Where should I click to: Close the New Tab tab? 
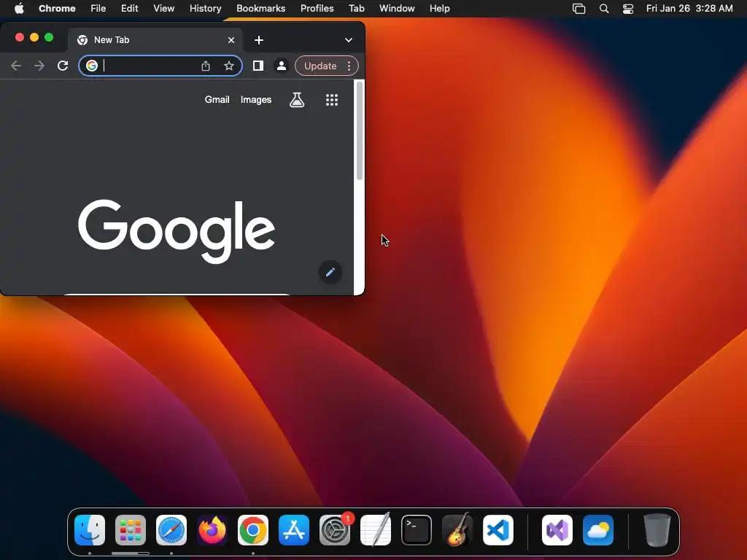tap(231, 40)
